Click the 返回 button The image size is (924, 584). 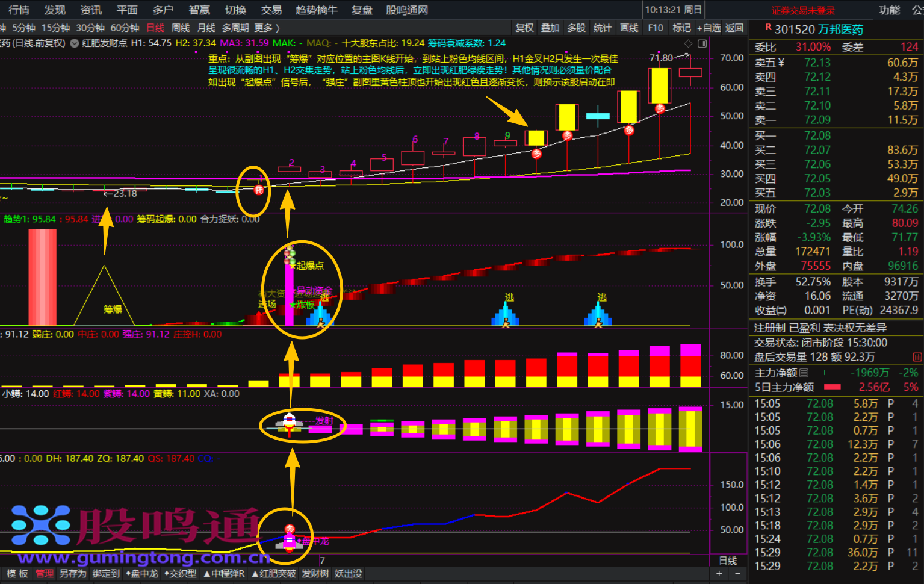[734, 28]
